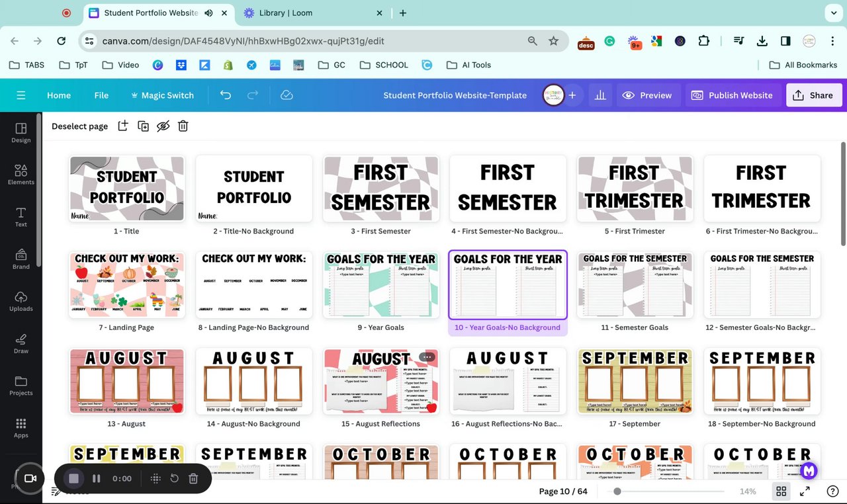The height and width of the screenshot is (504, 847).
Task: Toggle grid view of pages
Action: click(781, 491)
